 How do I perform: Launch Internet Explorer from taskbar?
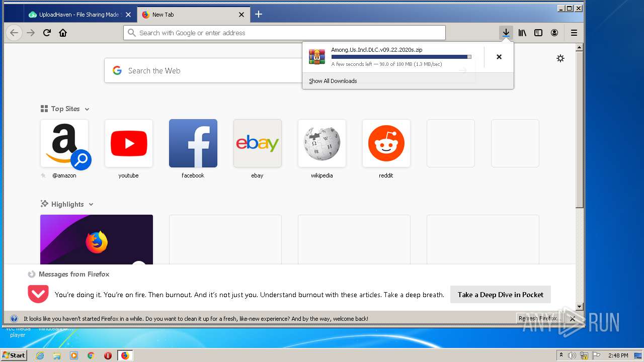40,355
